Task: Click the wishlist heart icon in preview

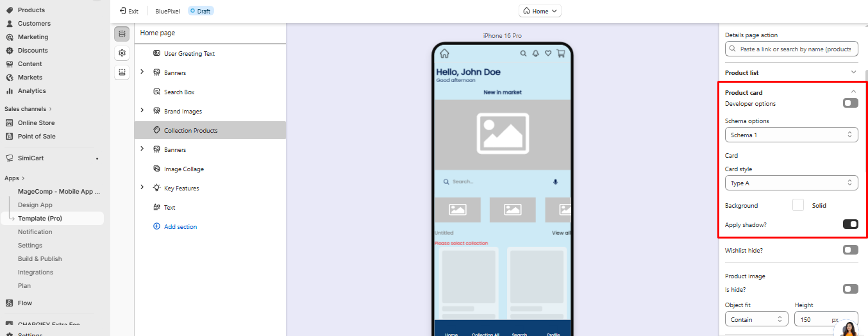Action: [548, 54]
